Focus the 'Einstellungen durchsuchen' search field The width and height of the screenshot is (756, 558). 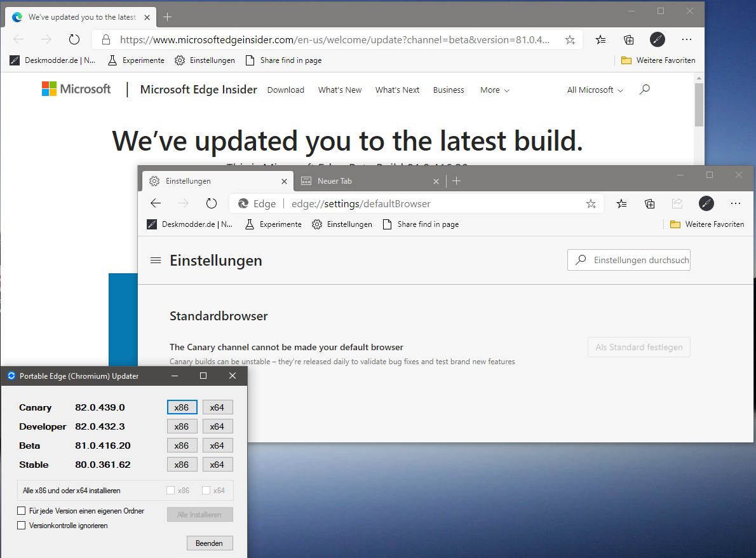pyautogui.click(x=629, y=260)
